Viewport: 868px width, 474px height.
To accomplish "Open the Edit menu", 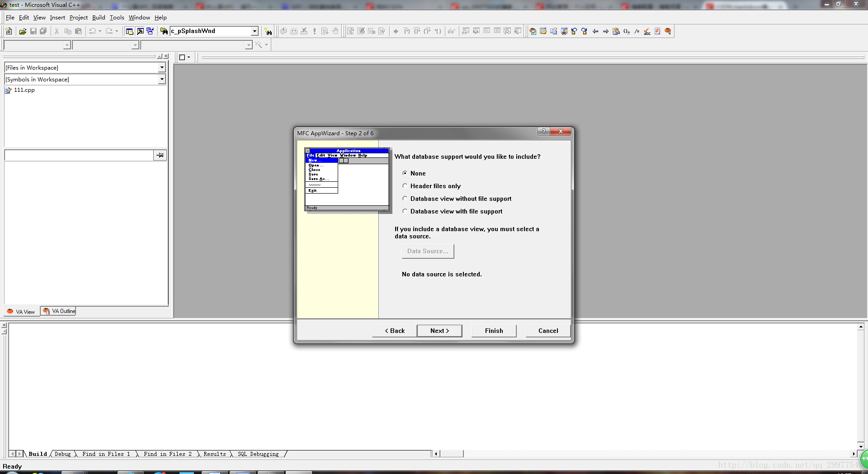I will click(24, 18).
